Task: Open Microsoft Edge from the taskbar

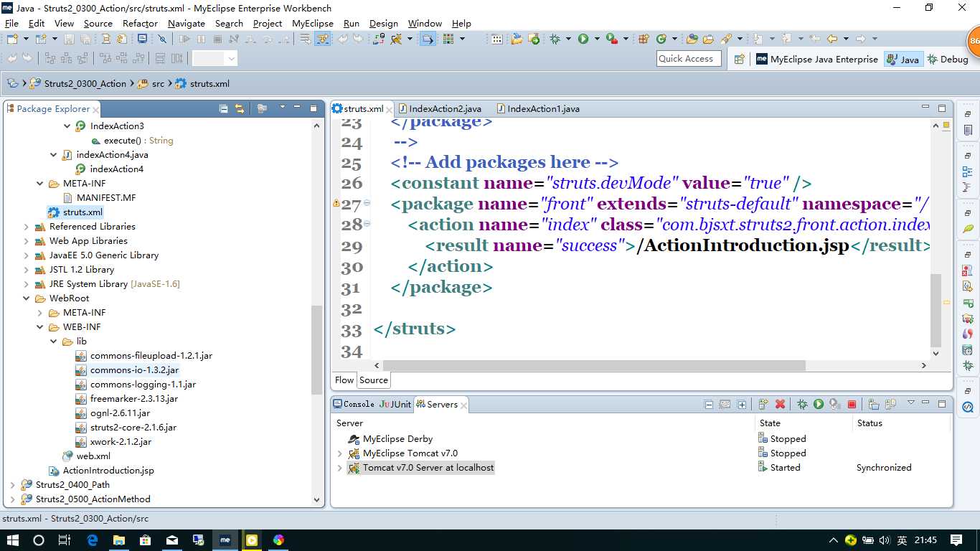Action: click(x=93, y=540)
